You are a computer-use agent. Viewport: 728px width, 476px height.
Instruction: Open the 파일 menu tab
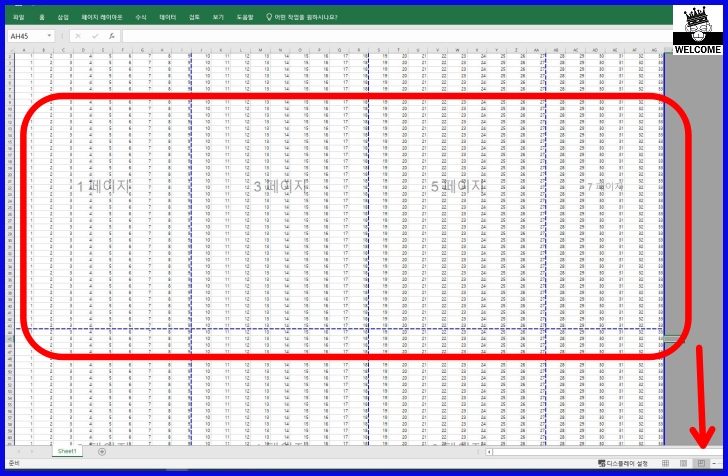pos(18,17)
